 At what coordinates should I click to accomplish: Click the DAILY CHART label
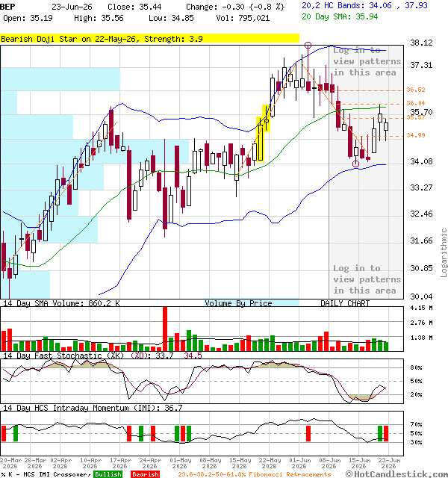point(345,303)
